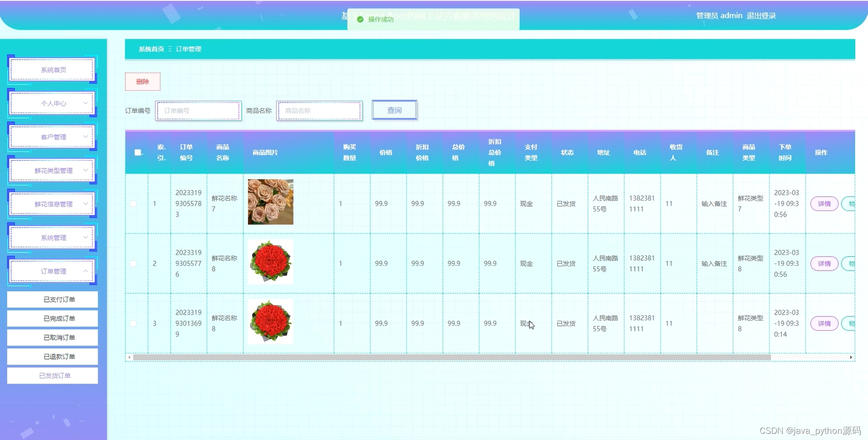The width and height of the screenshot is (868, 440).
Task: Check the row with order 202331993055783
Action: point(133,204)
